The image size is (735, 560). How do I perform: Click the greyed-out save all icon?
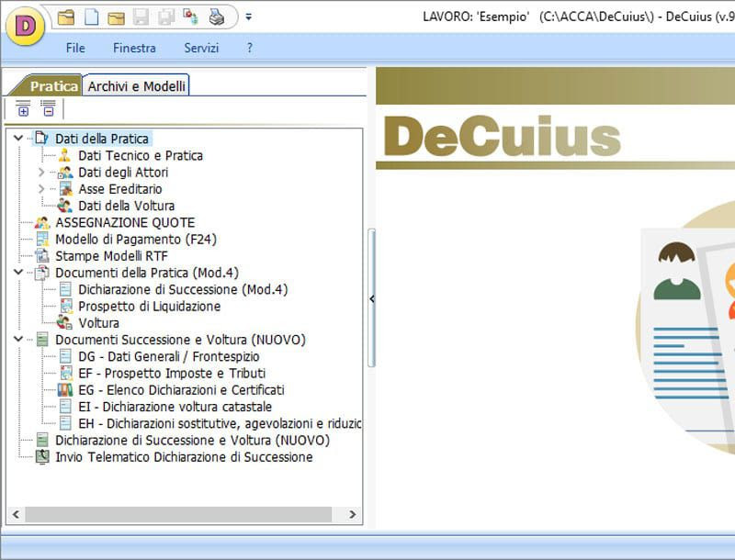pos(166,17)
